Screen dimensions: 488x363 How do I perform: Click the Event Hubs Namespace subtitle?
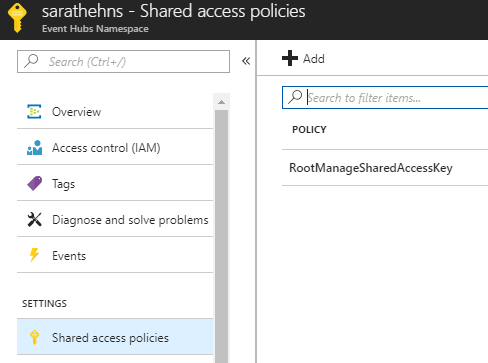click(x=95, y=29)
